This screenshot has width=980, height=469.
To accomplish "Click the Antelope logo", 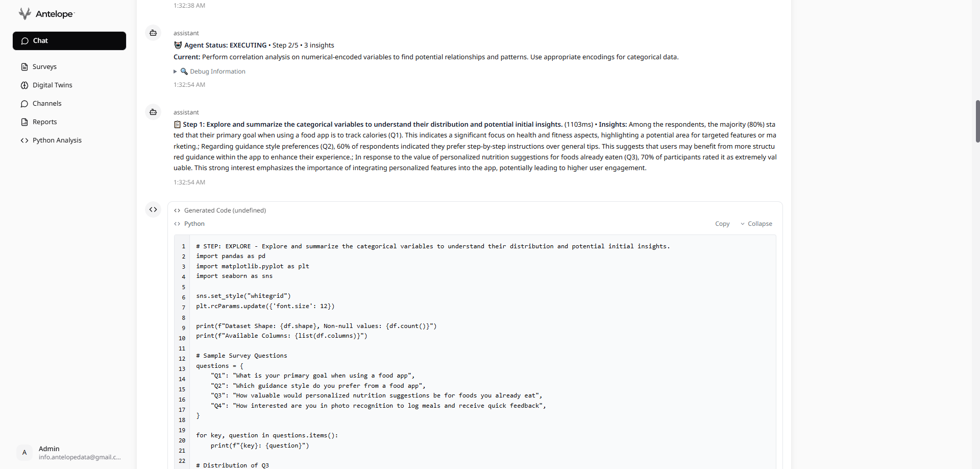I will (46, 14).
